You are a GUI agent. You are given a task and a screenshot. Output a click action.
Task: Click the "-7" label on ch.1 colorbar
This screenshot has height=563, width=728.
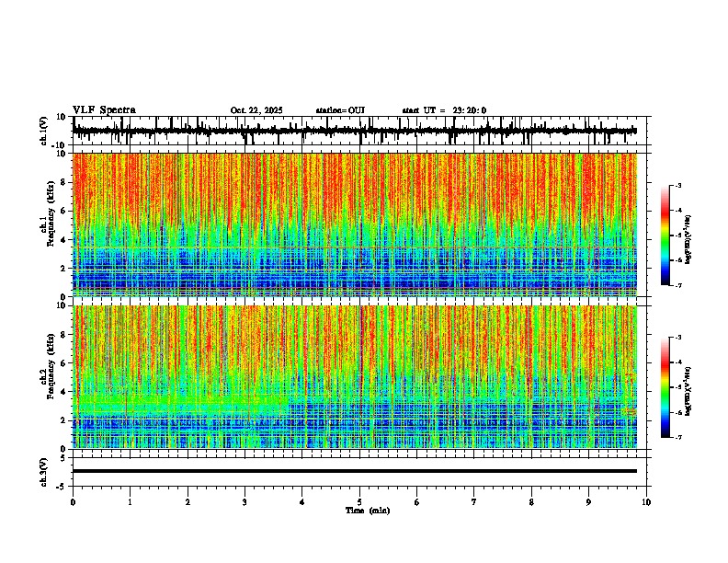click(x=678, y=285)
